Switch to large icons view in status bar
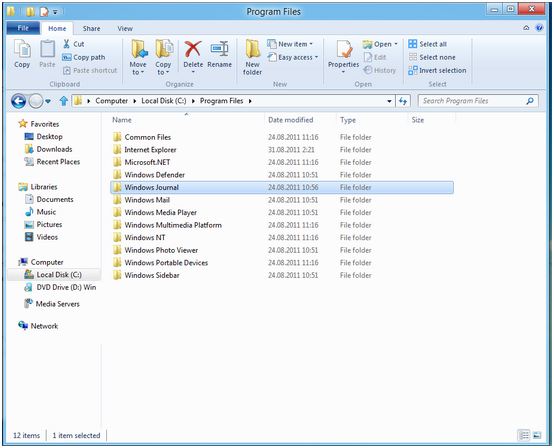This screenshot has height=448, width=554. [537, 435]
